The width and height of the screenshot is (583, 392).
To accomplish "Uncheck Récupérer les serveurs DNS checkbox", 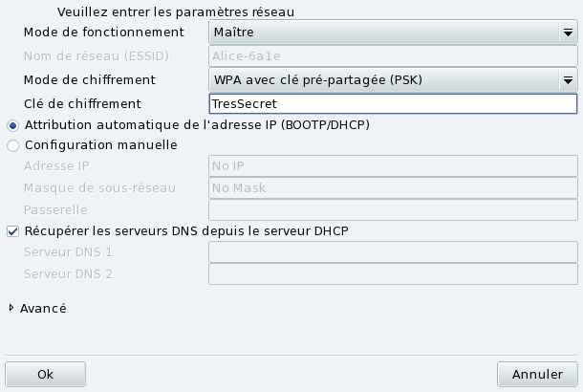I will pyautogui.click(x=12, y=230).
